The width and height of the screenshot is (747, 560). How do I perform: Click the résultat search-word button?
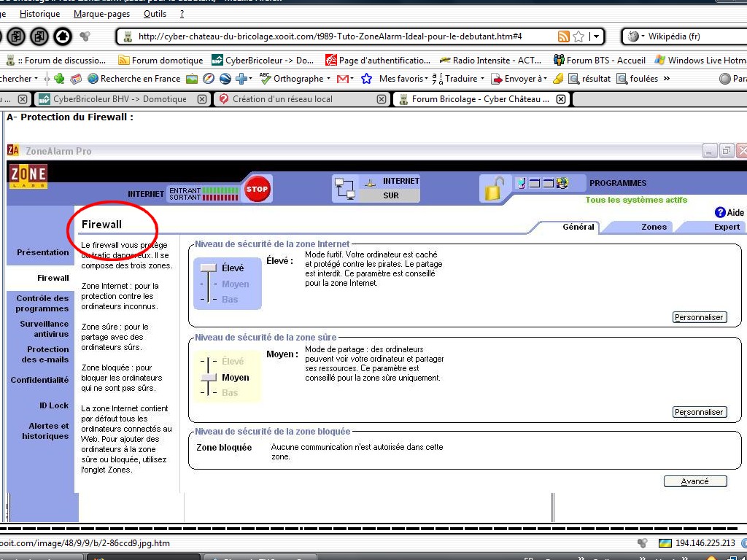(x=589, y=79)
